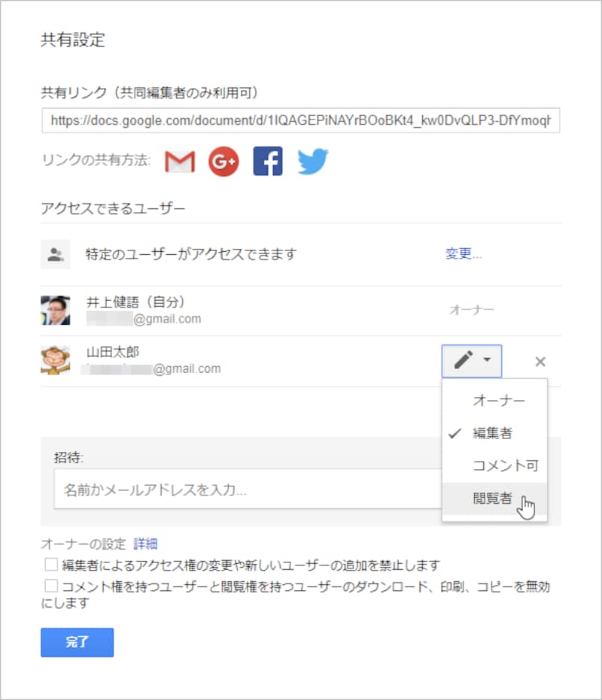Remove 山田太郎 with the × icon
The image size is (602, 700).
coord(540,361)
